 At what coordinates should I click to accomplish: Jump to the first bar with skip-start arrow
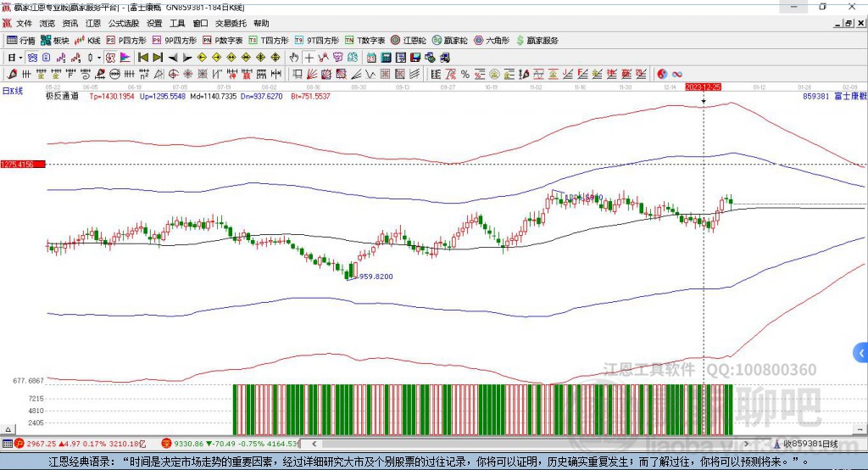tap(143, 58)
